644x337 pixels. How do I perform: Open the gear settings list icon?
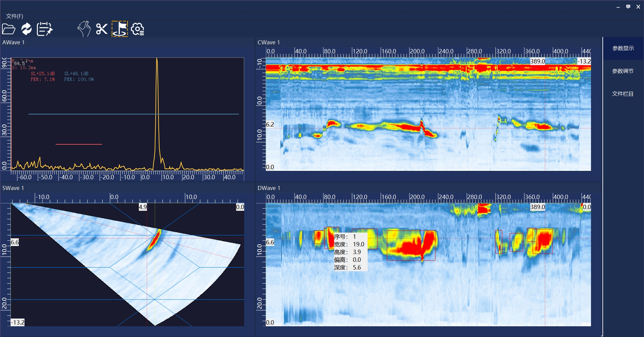(x=138, y=29)
